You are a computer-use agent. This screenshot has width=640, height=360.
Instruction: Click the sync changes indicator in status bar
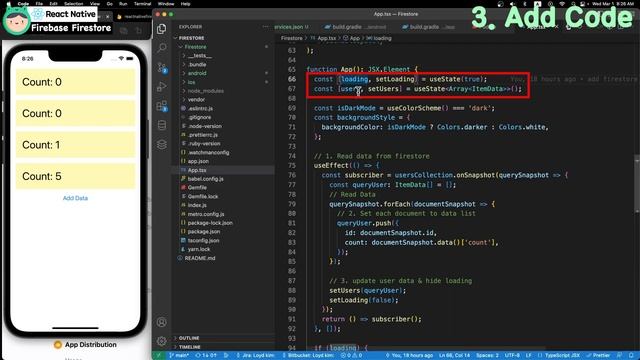pos(206,356)
